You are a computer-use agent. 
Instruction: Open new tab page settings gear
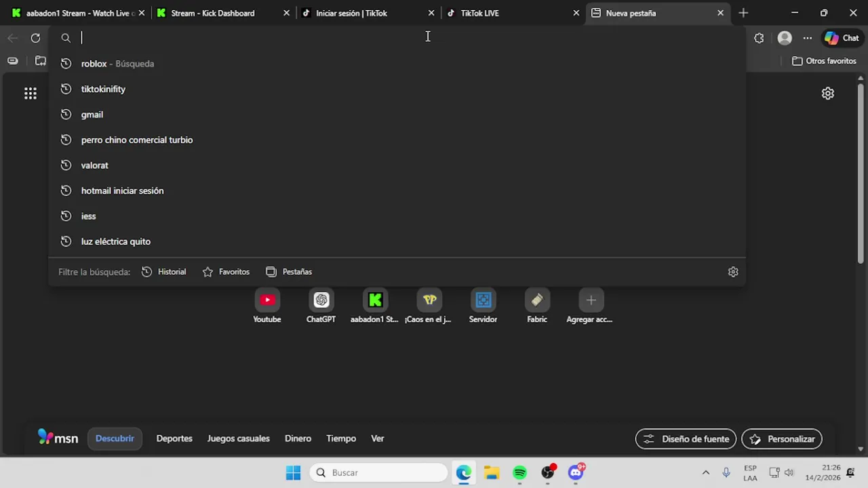(x=828, y=94)
